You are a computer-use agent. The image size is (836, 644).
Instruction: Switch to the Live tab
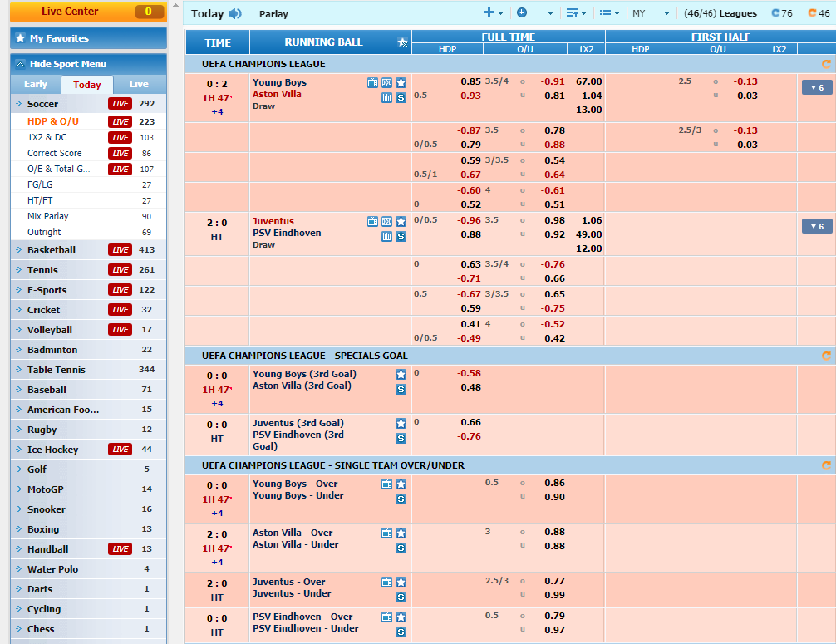pyautogui.click(x=139, y=84)
